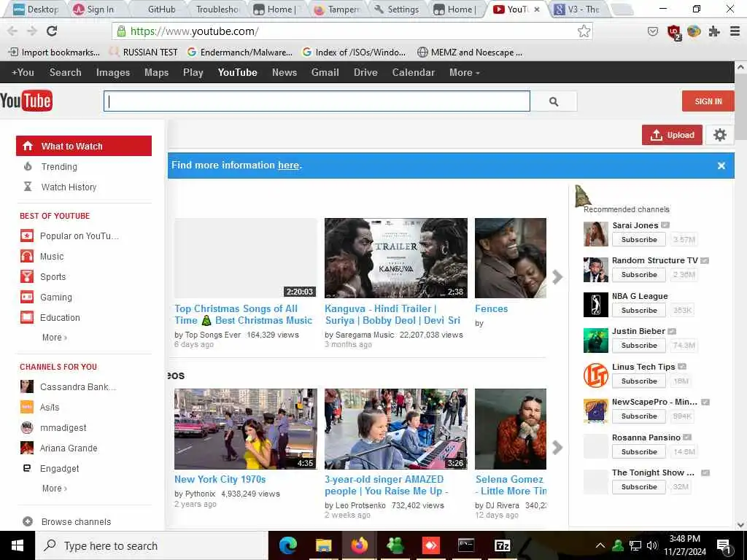Open File Explorer from the taskbar
747x560 pixels.
point(323,545)
